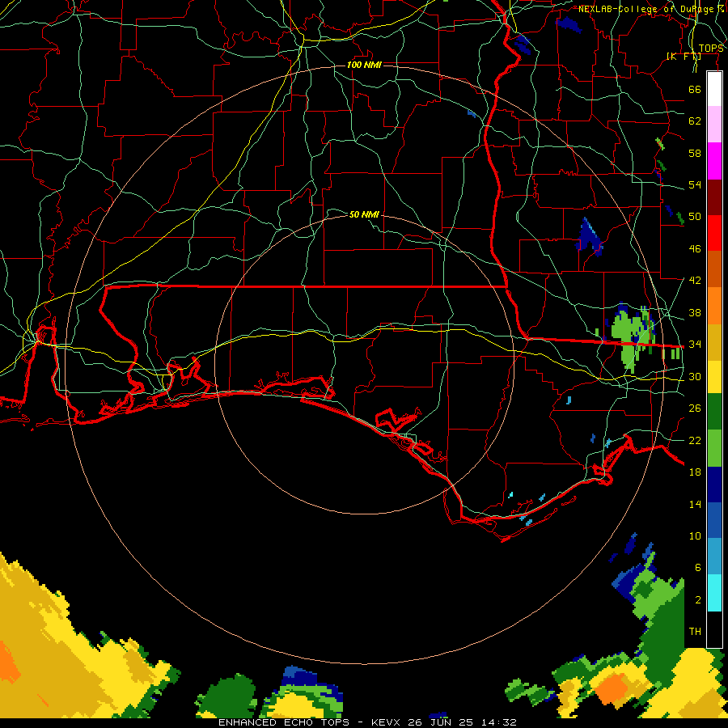
Task: Click the legend value 46
Action: [695, 249]
